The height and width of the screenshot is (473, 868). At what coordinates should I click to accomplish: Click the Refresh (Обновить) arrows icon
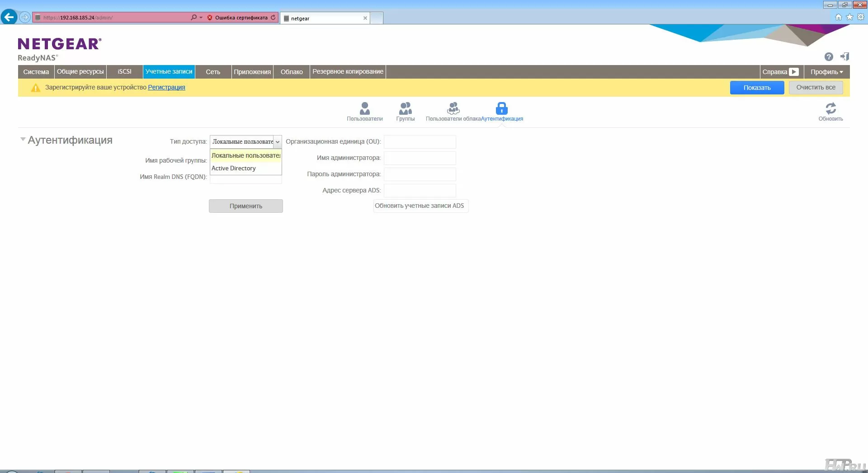(830, 109)
